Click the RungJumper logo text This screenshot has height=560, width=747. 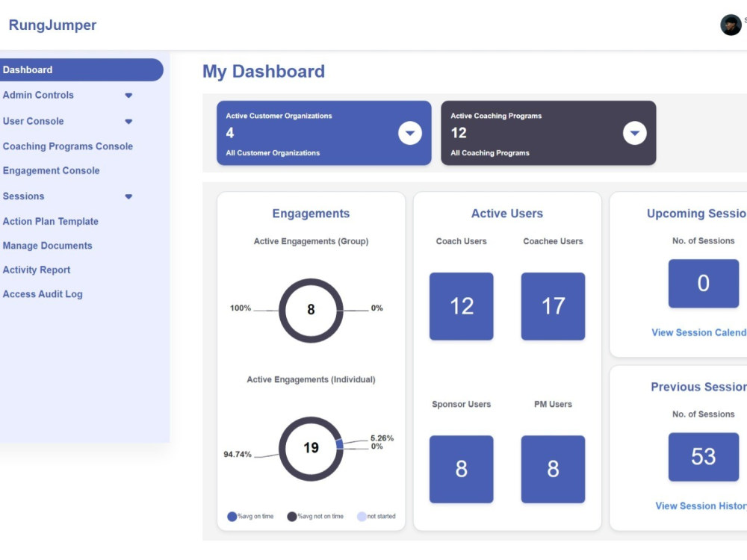52,25
